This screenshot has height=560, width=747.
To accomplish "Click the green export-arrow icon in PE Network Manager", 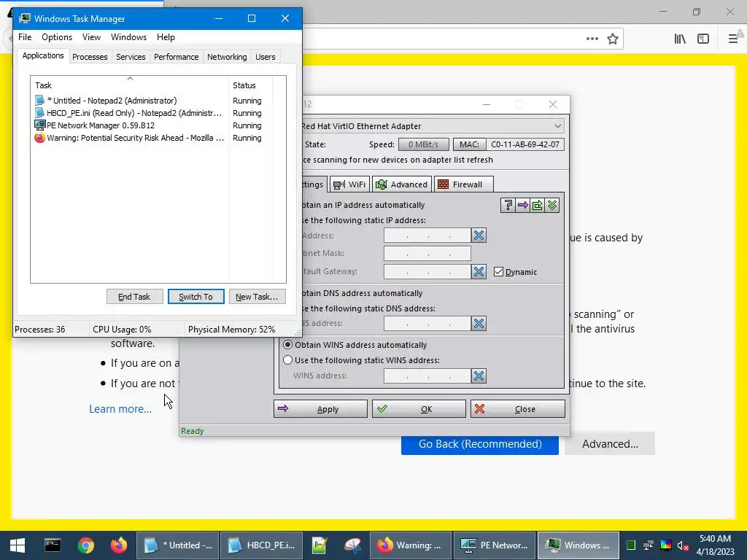I will point(538,205).
